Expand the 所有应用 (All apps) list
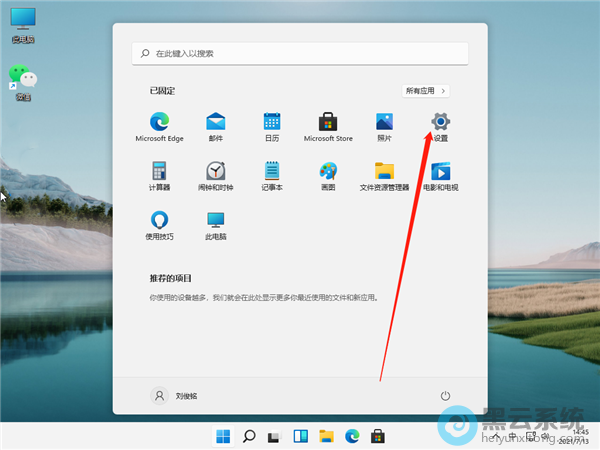Screen dimensions: 600x450 [425, 91]
